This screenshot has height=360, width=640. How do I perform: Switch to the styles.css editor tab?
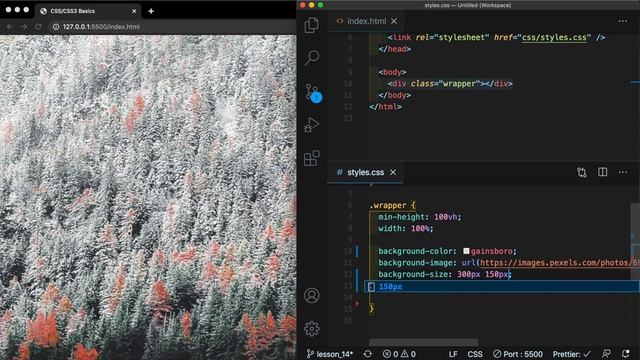365,172
